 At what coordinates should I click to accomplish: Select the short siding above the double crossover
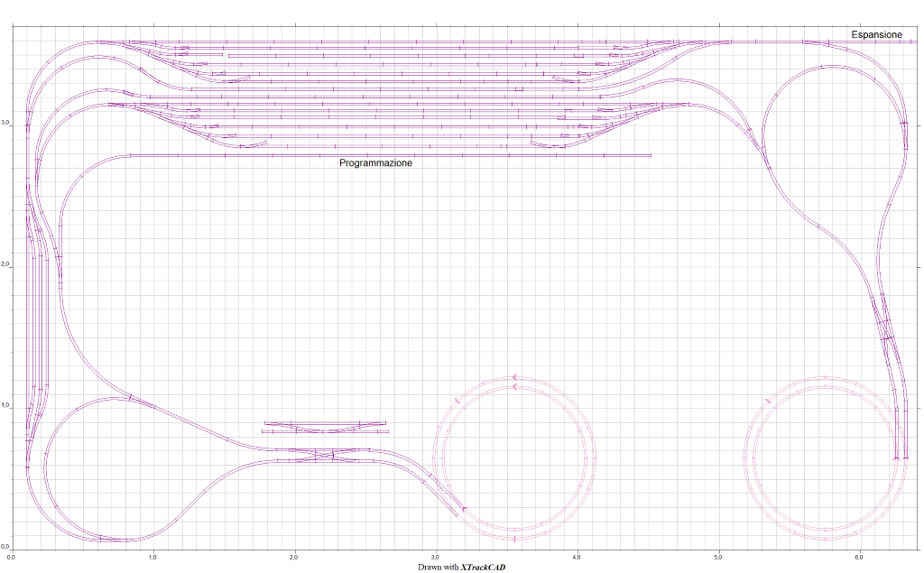point(325,426)
